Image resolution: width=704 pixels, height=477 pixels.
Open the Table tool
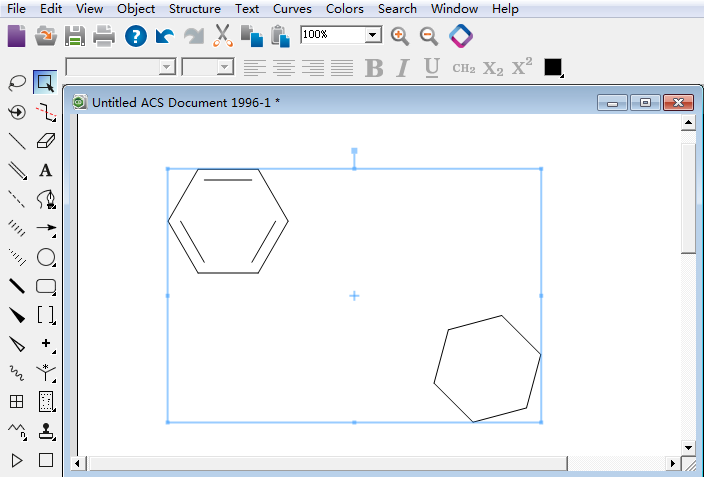(x=17, y=402)
